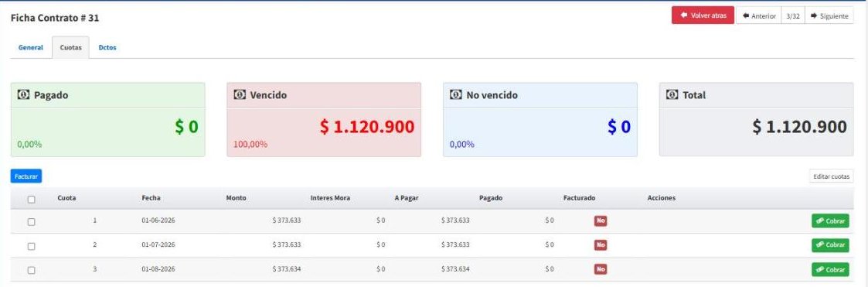Click the Monto column header
868x287 pixels.
(x=236, y=198)
